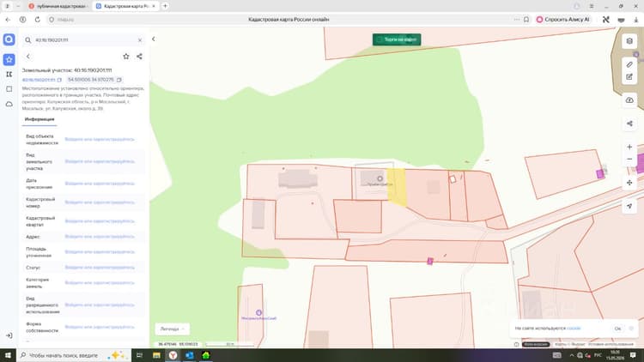
Task: Click the search input with cadastral number
Action: pos(84,40)
